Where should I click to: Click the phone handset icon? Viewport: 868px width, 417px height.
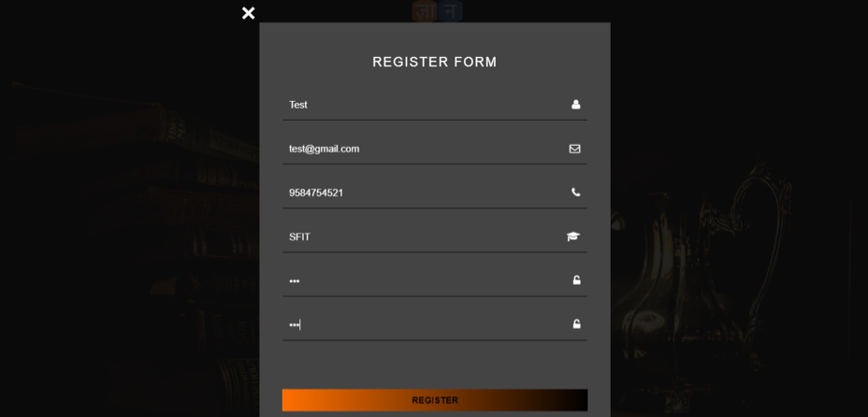pos(576,192)
